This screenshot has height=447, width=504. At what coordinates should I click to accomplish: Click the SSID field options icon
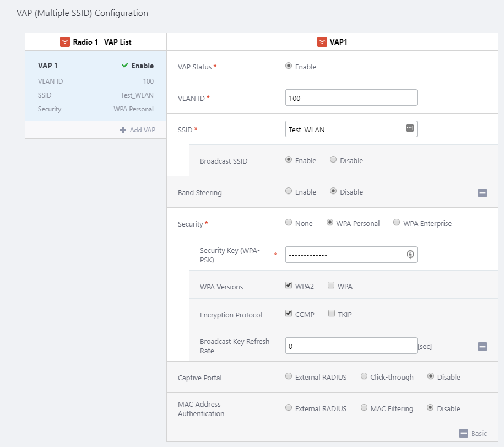pyautogui.click(x=409, y=128)
